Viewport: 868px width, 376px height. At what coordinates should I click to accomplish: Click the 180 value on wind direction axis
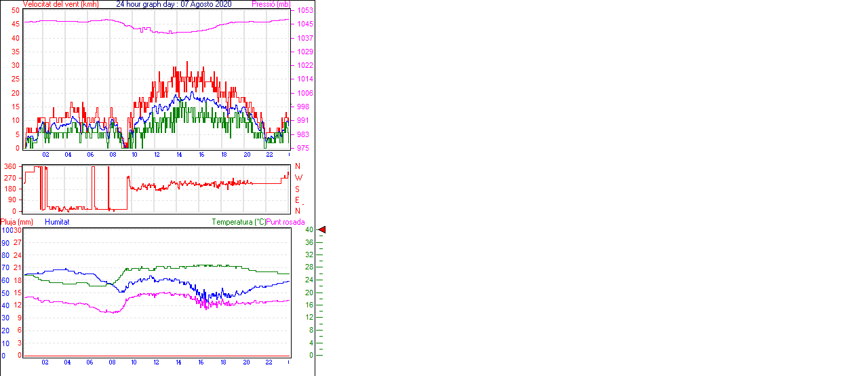click(x=10, y=189)
